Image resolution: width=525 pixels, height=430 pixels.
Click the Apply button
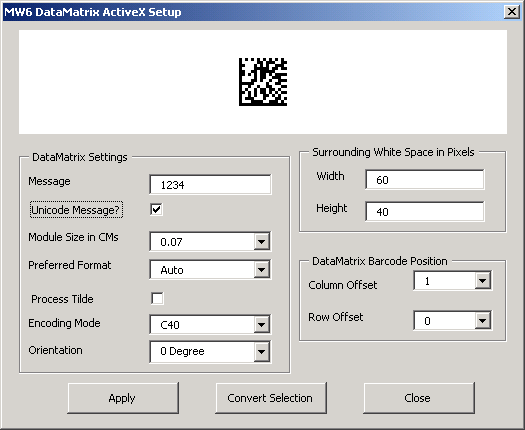pos(123,398)
